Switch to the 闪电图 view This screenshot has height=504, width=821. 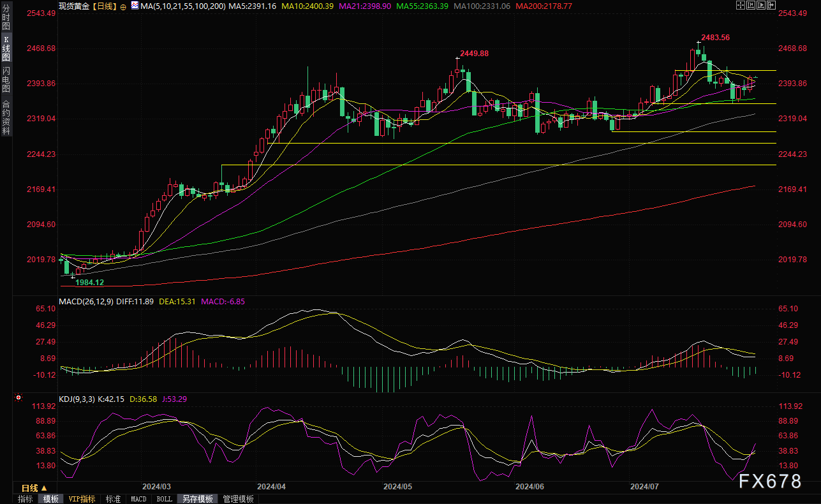tap(6, 79)
